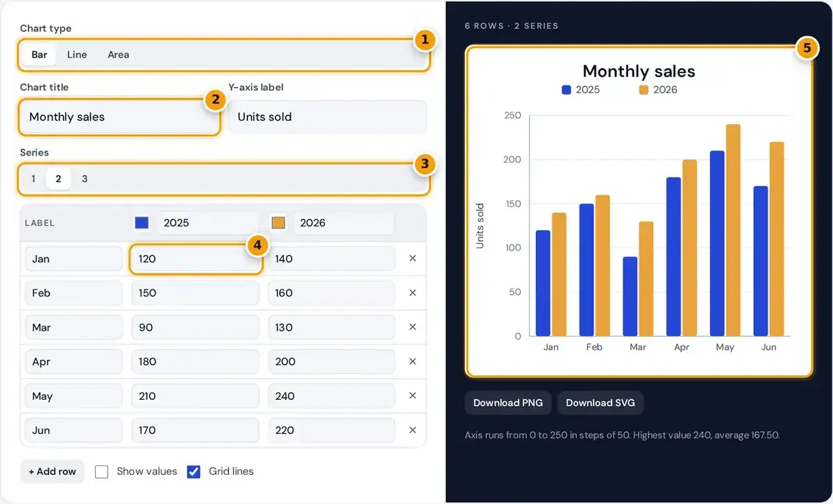
Task: Click the 2025 legend entry in the chart
Action: click(x=580, y=90)
